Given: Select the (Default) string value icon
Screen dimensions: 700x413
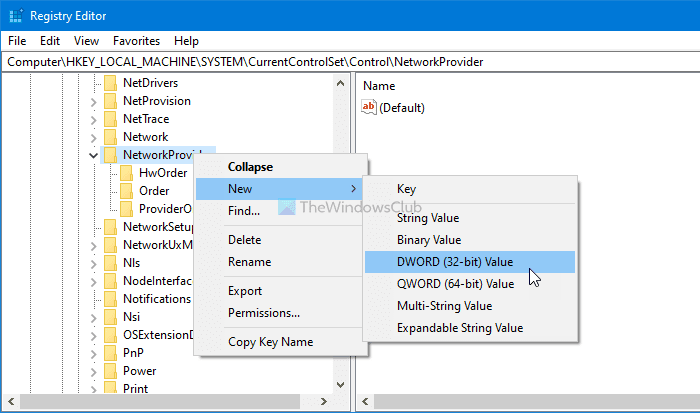Looking at the screenshot, I should [x=369, y=107].
